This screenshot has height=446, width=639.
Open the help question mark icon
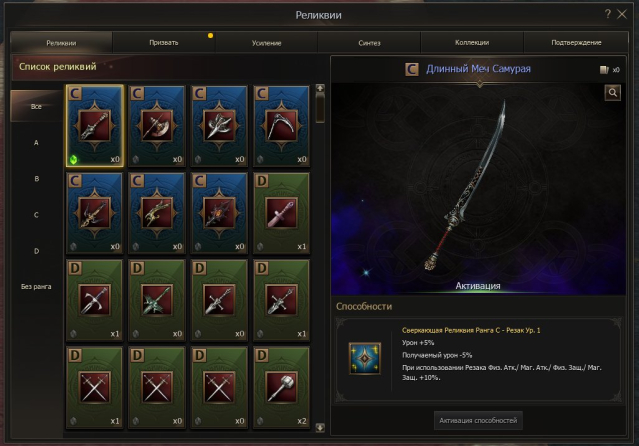(608, 14)
